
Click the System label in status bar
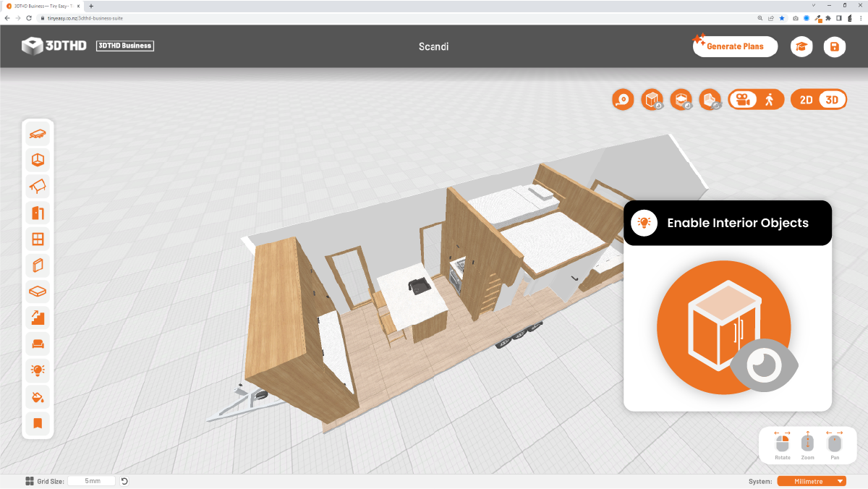pyautogui.click(x=760, y=481)
